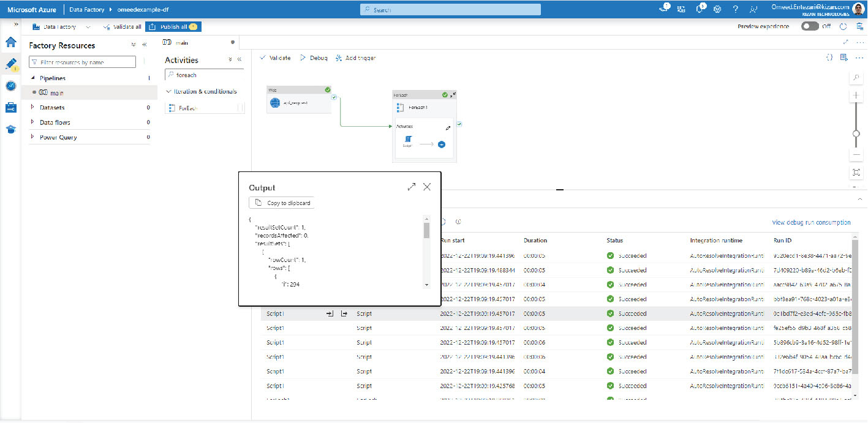868x423 pixels.
Task: Click the ForEach edit pencil icon
Action: click(x=448, y=129)
